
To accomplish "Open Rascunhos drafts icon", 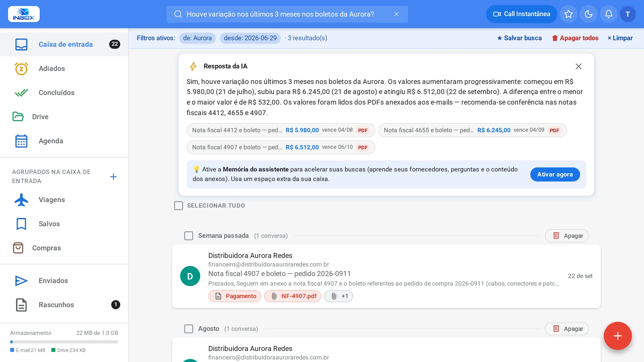I will click(x=21, y=305).
